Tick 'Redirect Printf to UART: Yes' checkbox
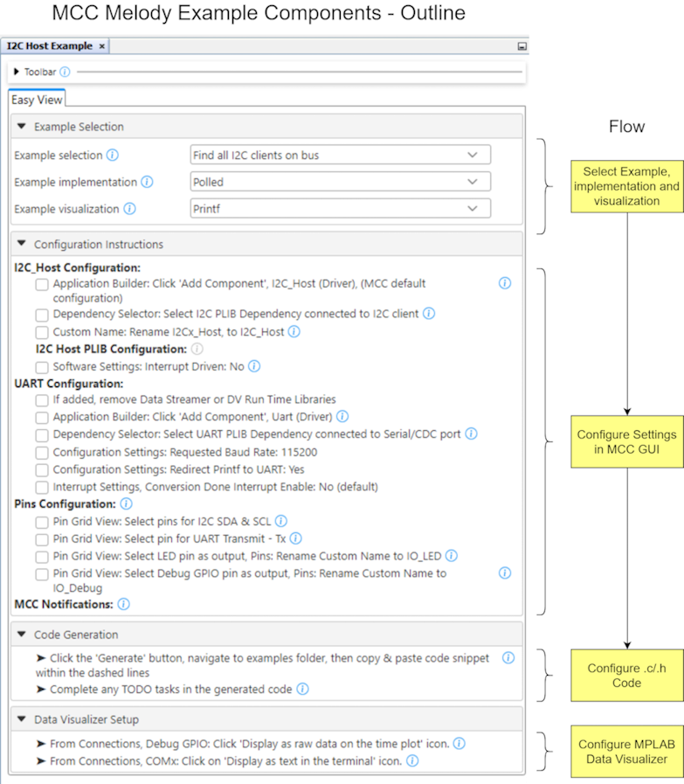This screenshot has height=784, width=684. [x=42, y=470]
